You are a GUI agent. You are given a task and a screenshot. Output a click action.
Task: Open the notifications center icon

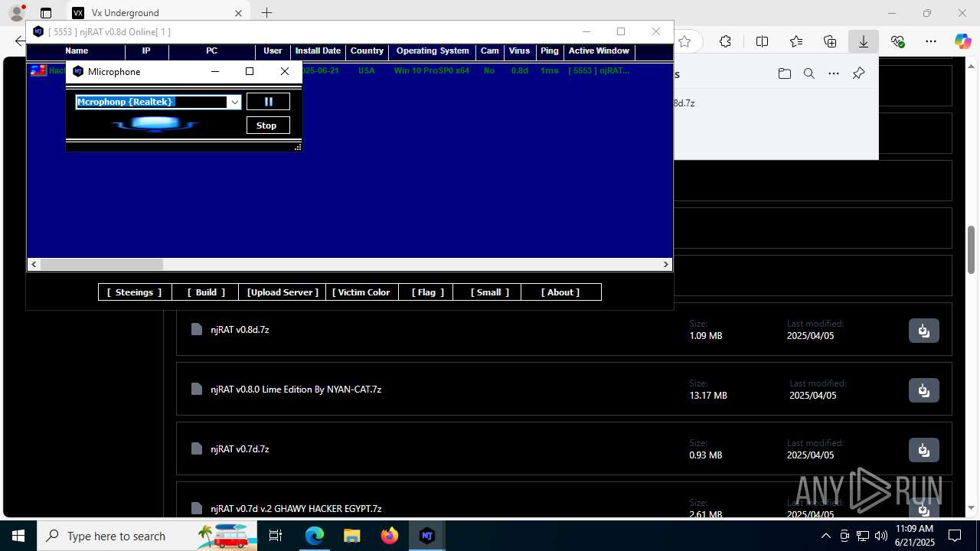(x=955, y=536)
